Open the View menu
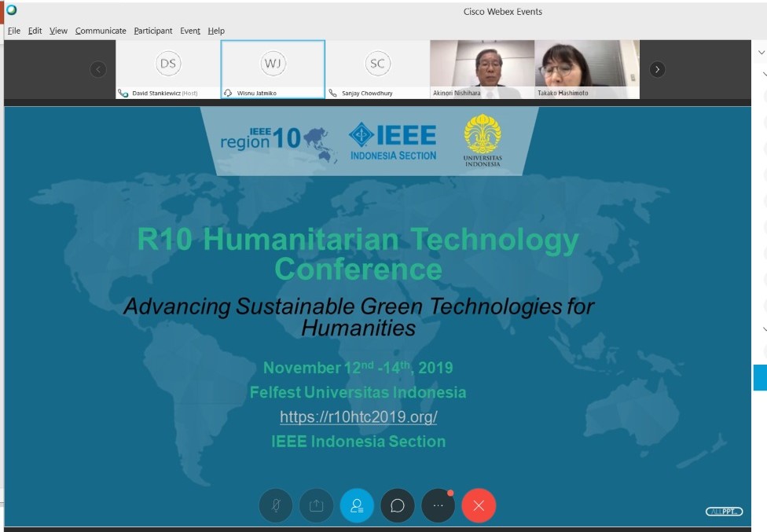The image size is (767, 532). [58, 31]
